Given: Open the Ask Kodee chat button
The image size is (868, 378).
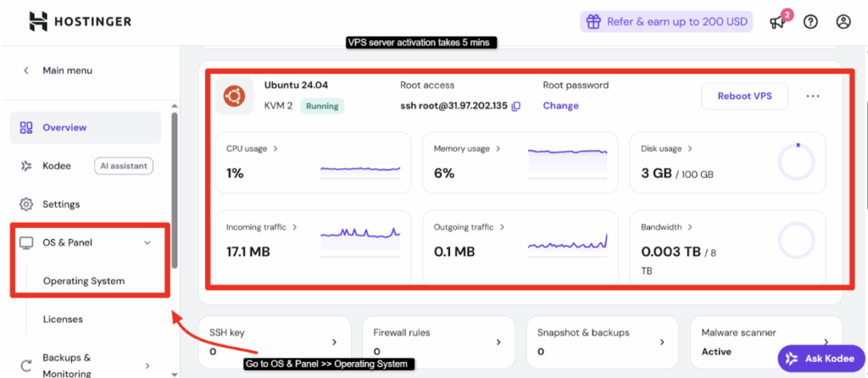Looking at the screenshot, I should click(821, 359).
